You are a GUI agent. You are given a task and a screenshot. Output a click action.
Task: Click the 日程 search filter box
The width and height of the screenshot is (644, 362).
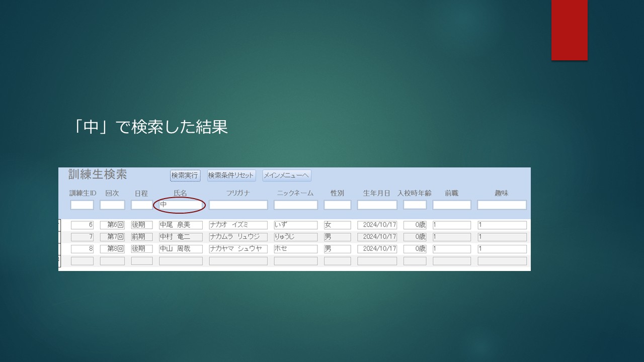click(142, 205)
